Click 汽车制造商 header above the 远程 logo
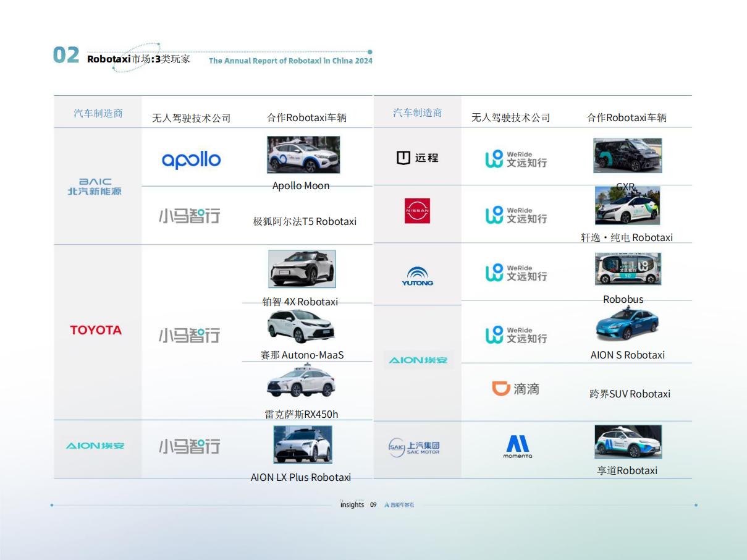Screen dimensions: 747x560 (x=418, y=112)
